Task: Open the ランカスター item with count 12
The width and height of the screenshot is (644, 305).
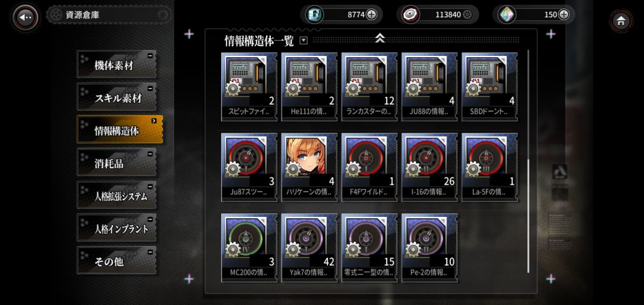Action: tap(370, 86)
